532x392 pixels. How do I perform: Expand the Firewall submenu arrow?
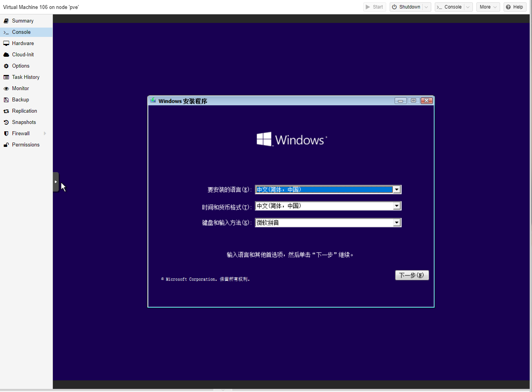[x=45, y=134]
